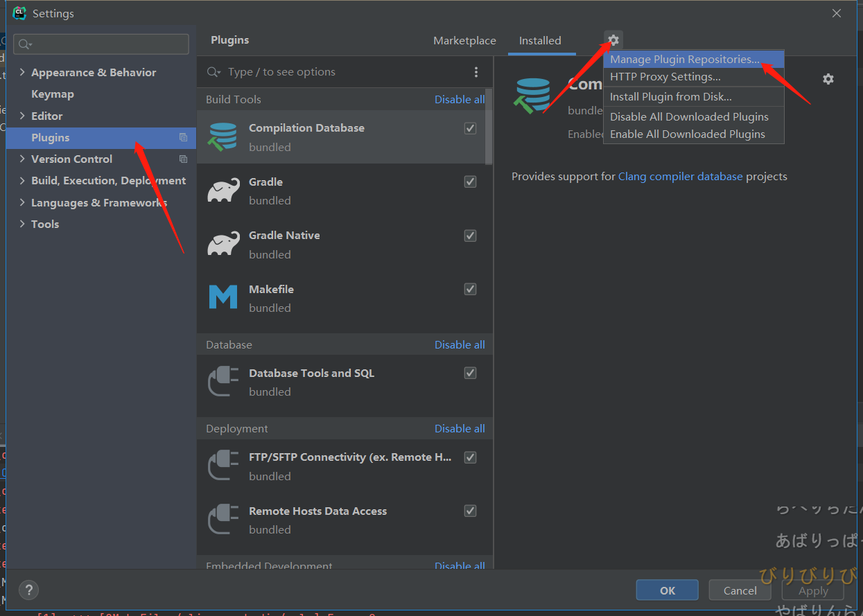Select Plugins in settings tree

point(101,138)
